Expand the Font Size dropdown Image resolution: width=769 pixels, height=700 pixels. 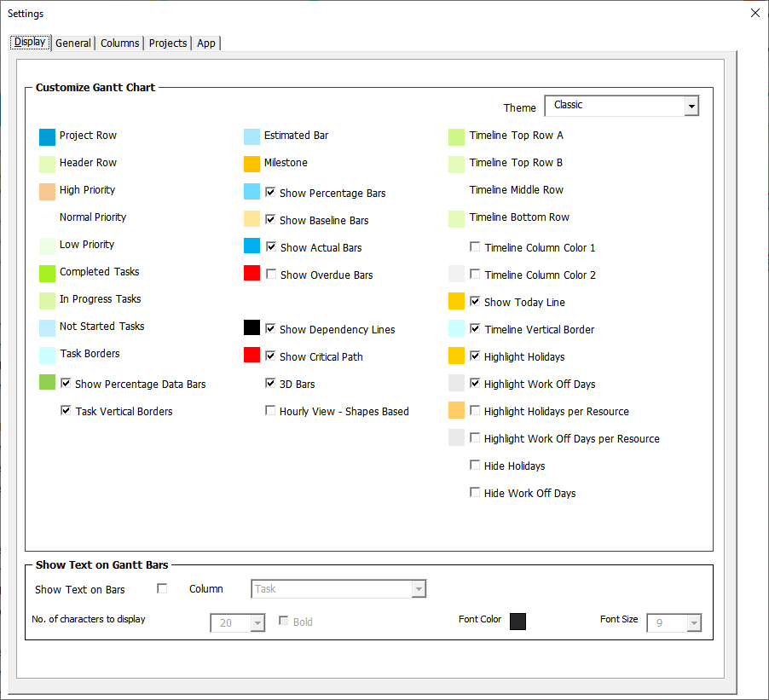(x=694, y=622)
